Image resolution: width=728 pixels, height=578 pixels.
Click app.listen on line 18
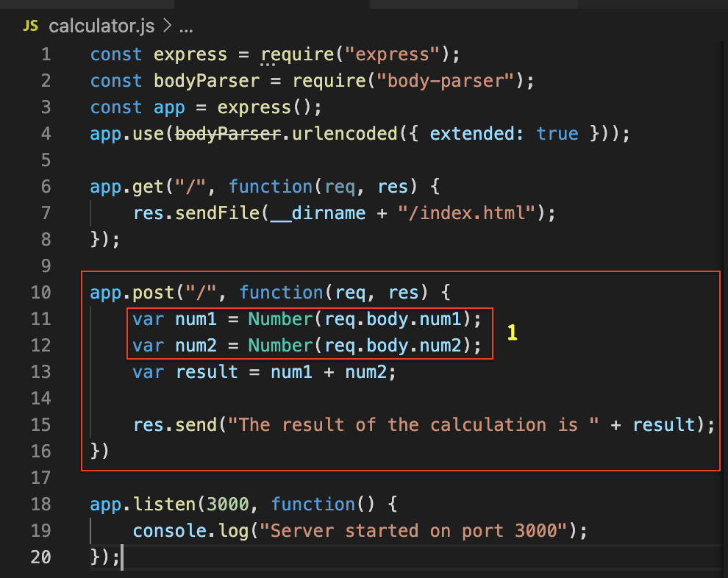click(x=143, y=504)
